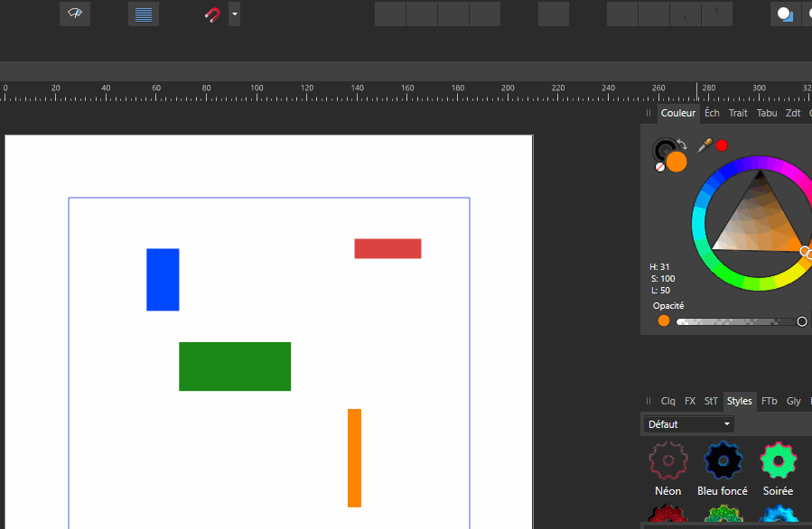Select the orange vertical rectangle on canvas
Screen dimensions: 812x529
point(354,458)
